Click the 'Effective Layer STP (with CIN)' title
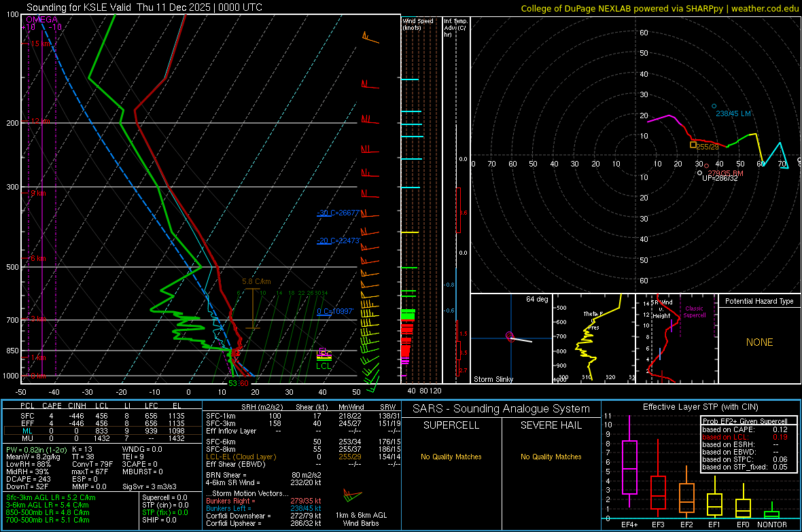Screen dimensions: 802x532 click(x=700, y=407)
